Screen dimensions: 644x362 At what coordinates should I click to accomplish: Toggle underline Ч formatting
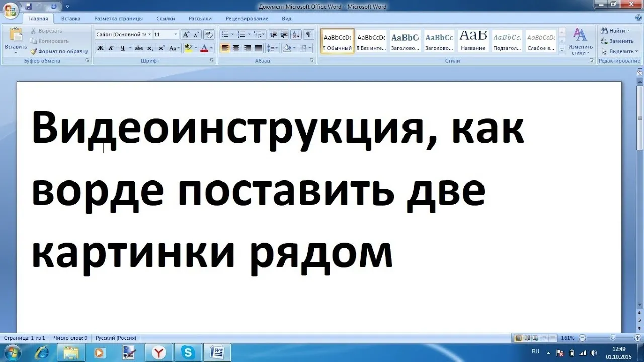click(x=122, y=48)
